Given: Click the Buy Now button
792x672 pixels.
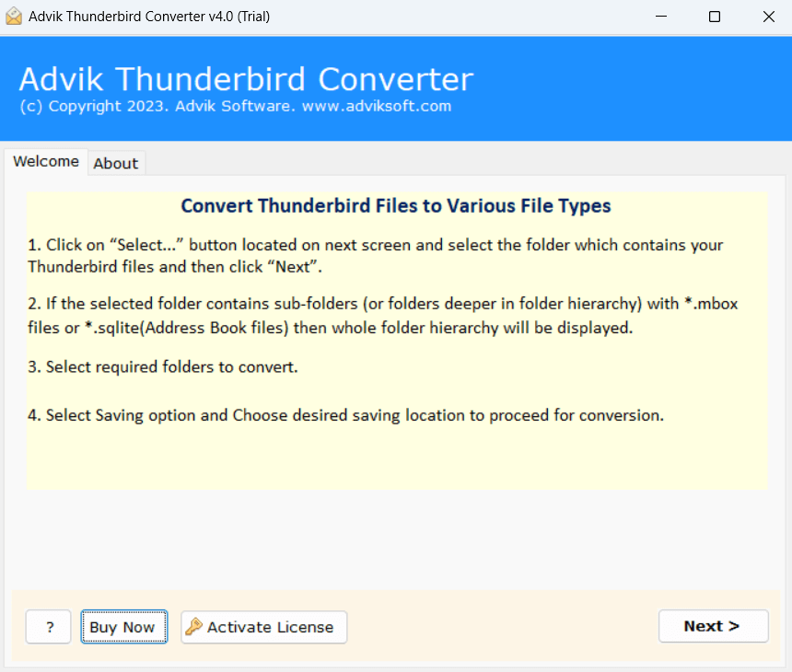Looking at the screenshot, I should click(123, 627).
